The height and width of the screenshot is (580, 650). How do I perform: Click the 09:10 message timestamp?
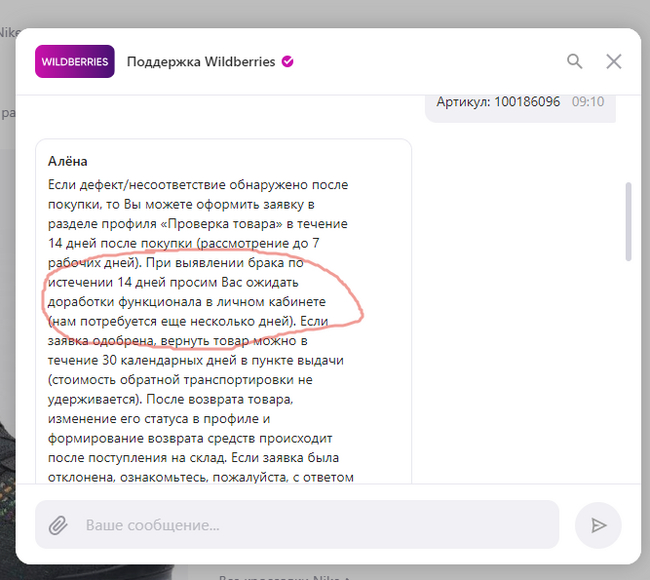pos(587,102)
